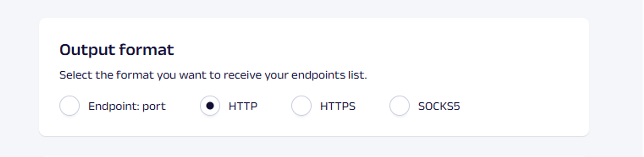Viewport: 644px width, 157px height.
Task: Switch output format to SOCKS5 circle
Action: [399, 106]
